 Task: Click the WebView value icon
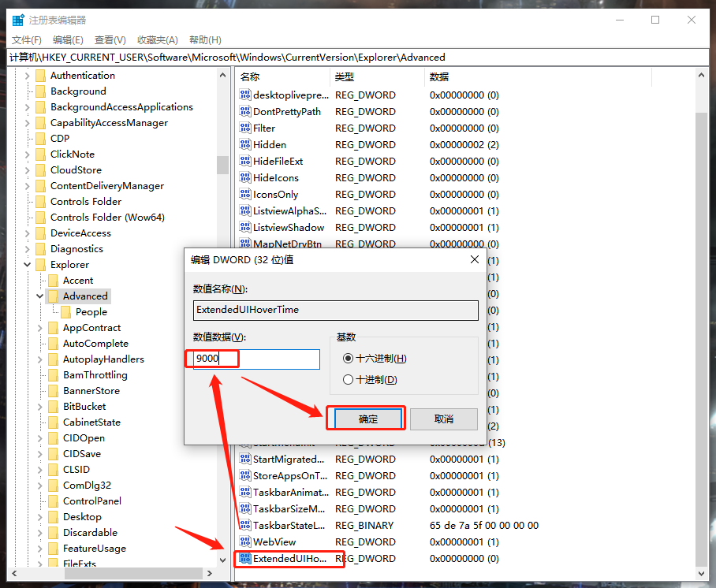(x=245, y=541)
